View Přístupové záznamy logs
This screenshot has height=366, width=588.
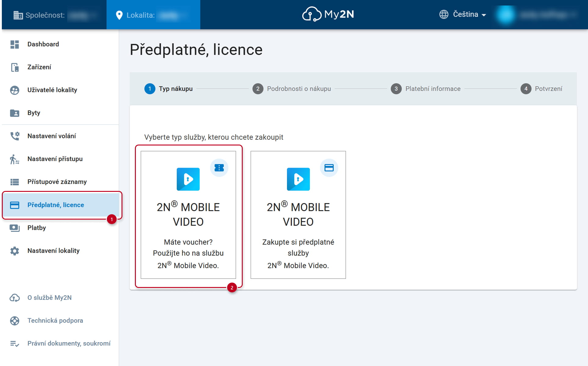(x=60, y=182)
